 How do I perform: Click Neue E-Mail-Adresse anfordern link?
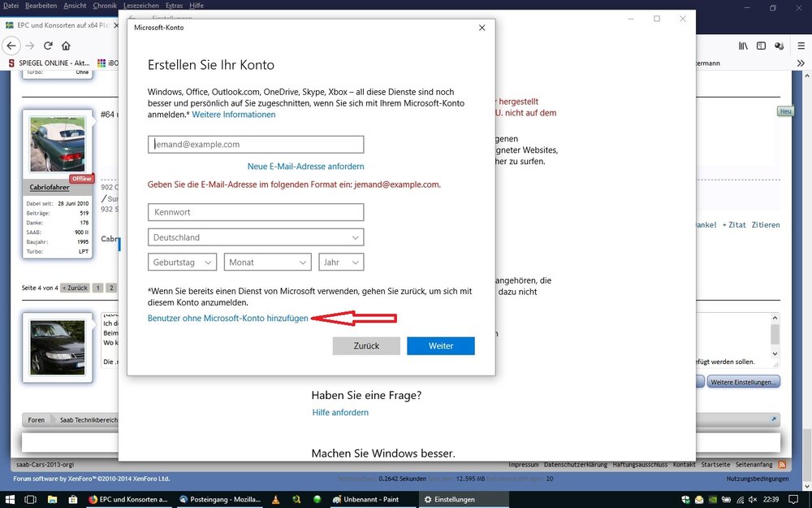[305, 167]
